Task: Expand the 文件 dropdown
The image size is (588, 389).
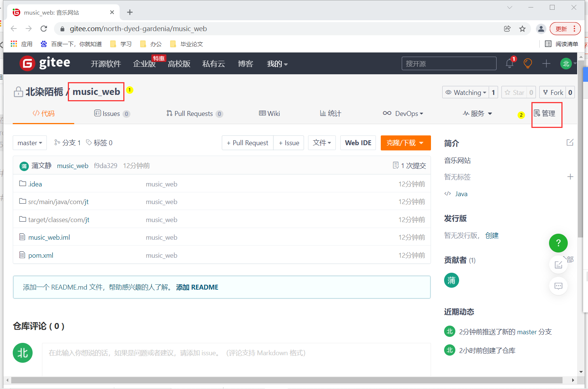Action: point(322,143)
